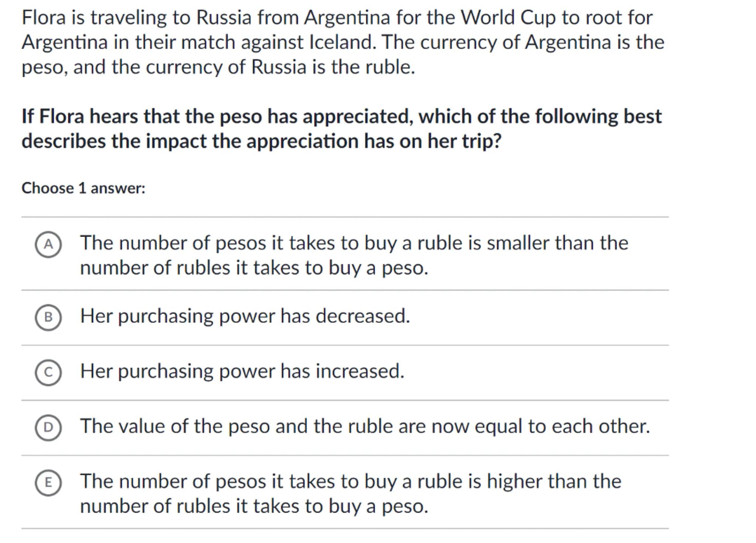Click the intro paragraph about Flora traveling
Viewport: 756px width, 543px height.
click(343, 42)
